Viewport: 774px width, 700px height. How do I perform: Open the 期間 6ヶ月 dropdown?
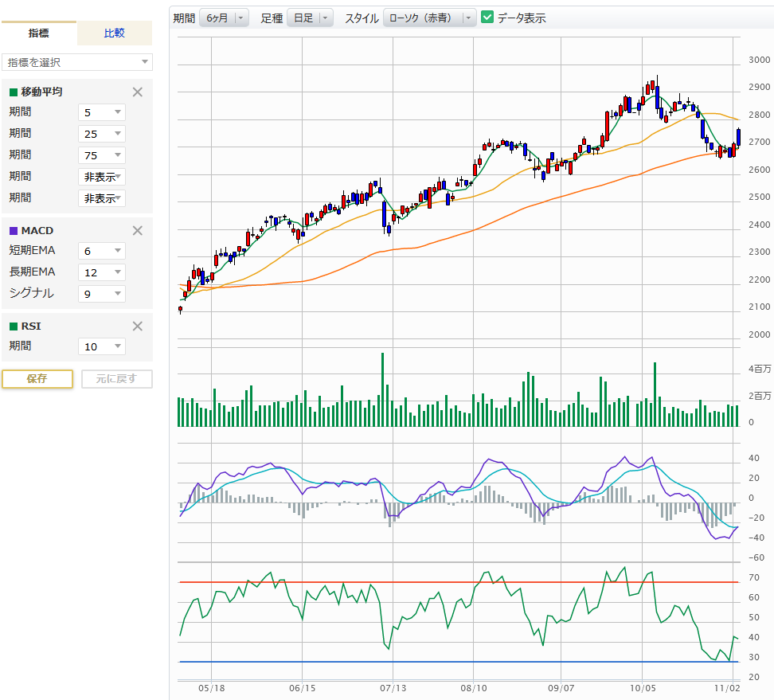click(x=224, y=18)
